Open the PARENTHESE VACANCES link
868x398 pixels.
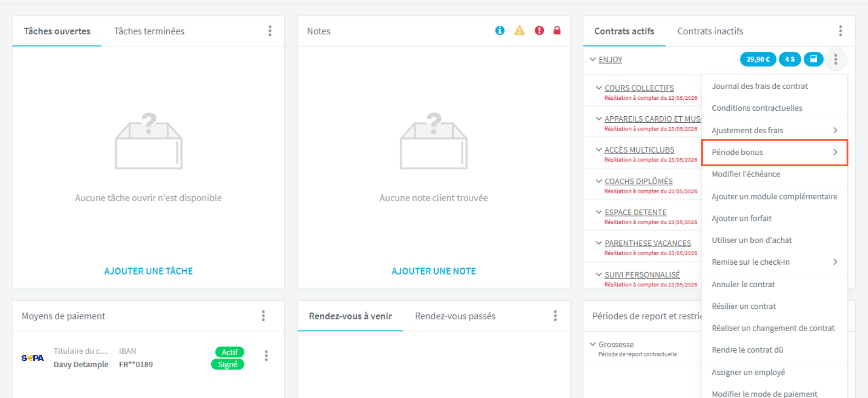pos(648,243)
